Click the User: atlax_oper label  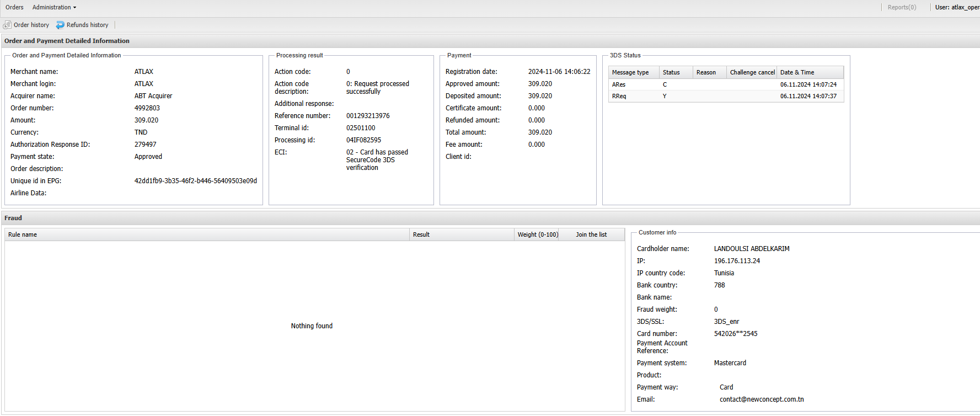click(x=957, y=7)
